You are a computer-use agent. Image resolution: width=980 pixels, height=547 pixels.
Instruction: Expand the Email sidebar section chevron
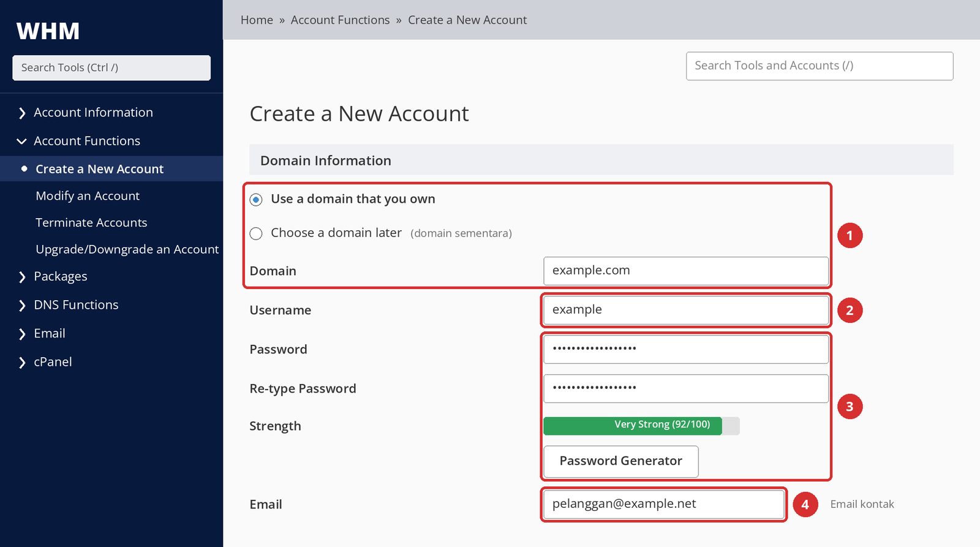pos(22,334)
